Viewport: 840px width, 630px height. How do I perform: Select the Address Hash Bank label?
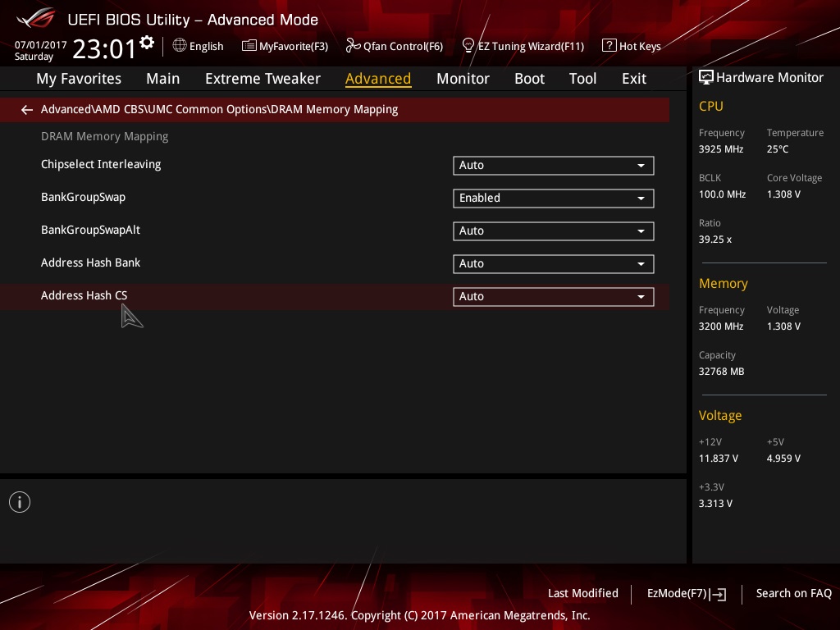coord(90,262)
